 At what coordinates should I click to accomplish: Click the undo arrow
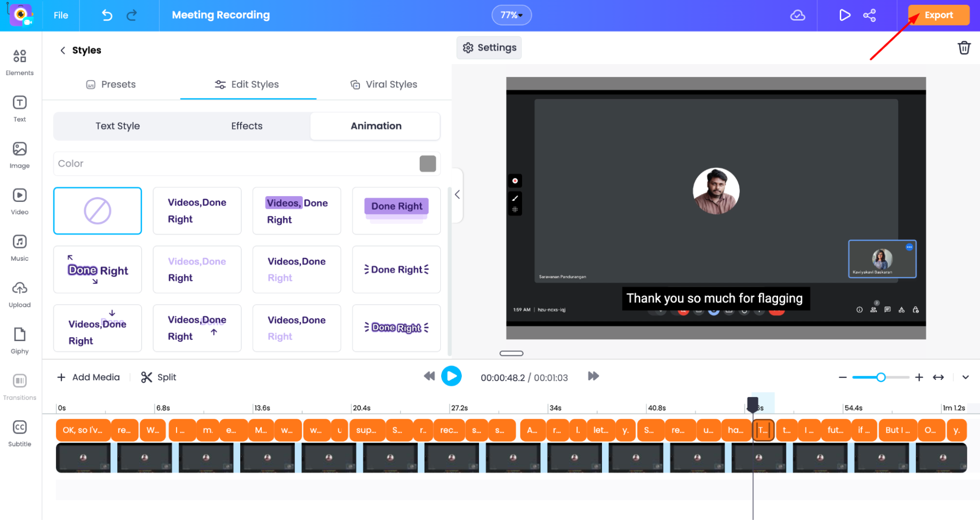coord(107,15)
